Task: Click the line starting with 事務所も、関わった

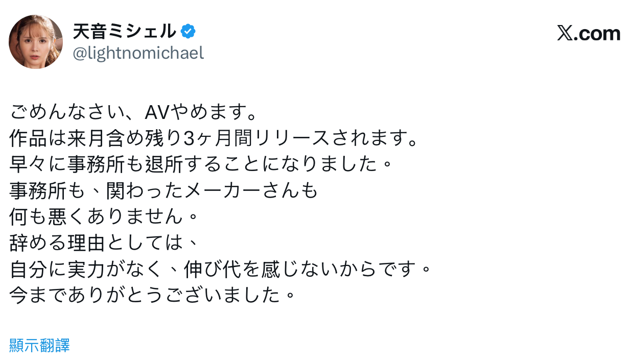Action: [164, 191]
